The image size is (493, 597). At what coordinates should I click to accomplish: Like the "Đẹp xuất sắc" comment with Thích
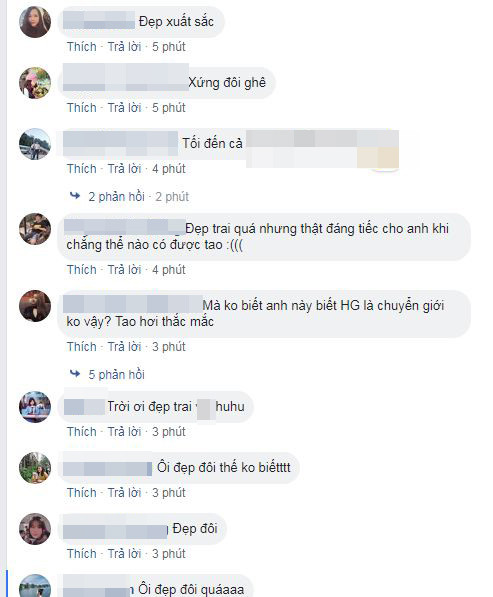(x=82, y=46)
